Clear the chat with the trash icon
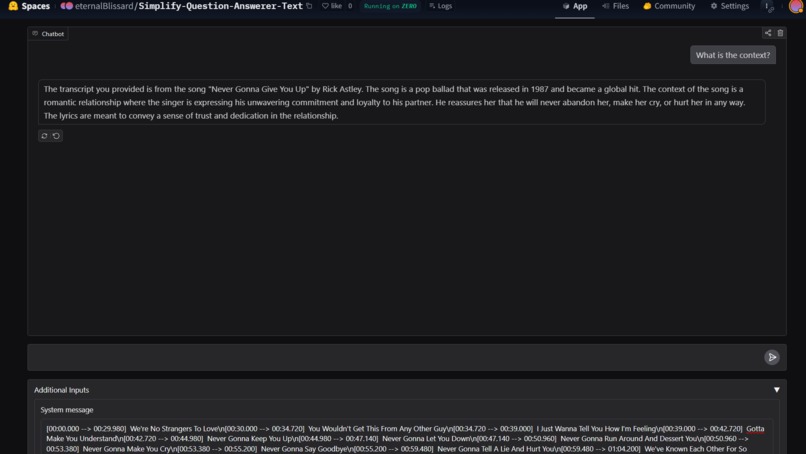Viewport: 806px width, 454px height. click(780, 33)
